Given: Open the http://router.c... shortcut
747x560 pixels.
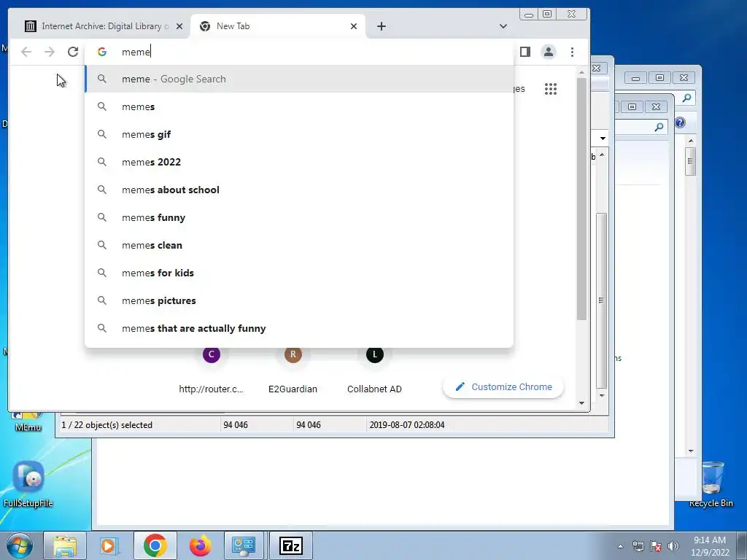Looking at the screenshot, I should [x=211, y=371].
